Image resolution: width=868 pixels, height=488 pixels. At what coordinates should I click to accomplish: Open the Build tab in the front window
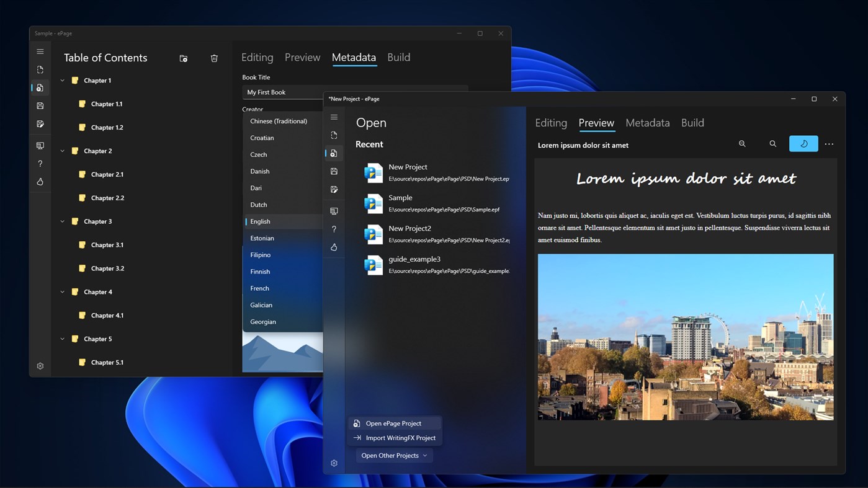(692, 122)
